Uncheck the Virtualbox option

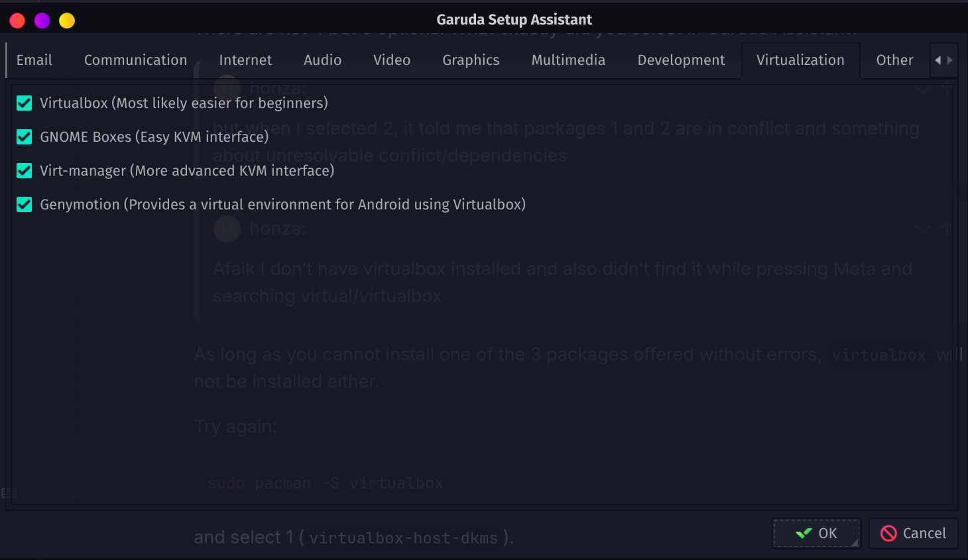[x=25, y=103]
